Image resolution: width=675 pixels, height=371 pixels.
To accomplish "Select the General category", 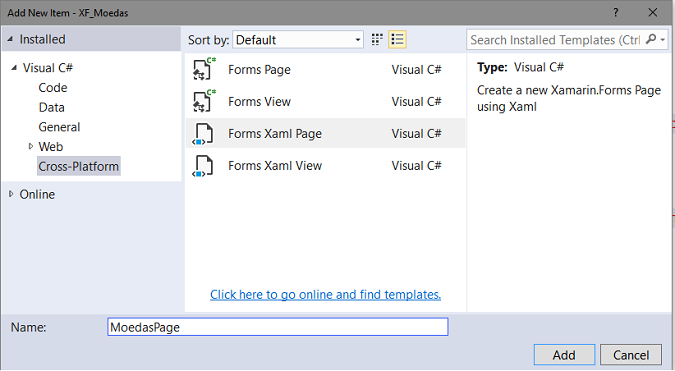I will pos(59,127).
